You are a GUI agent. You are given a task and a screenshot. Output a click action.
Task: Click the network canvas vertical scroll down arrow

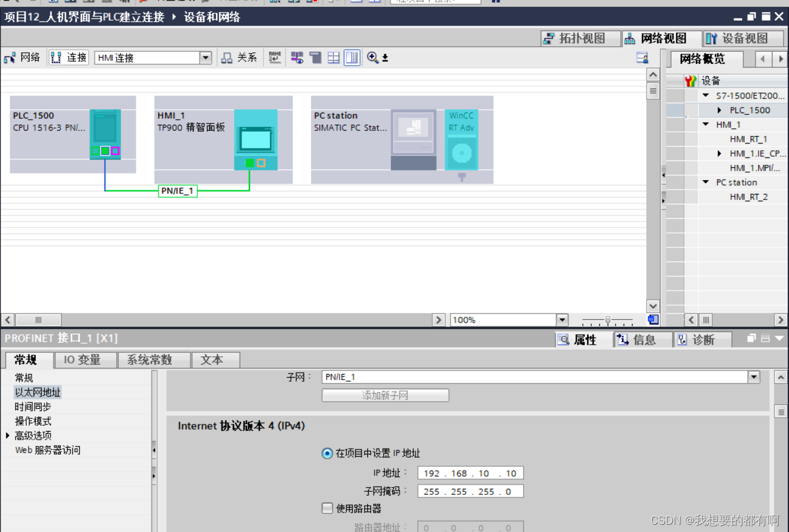(653, 306)
